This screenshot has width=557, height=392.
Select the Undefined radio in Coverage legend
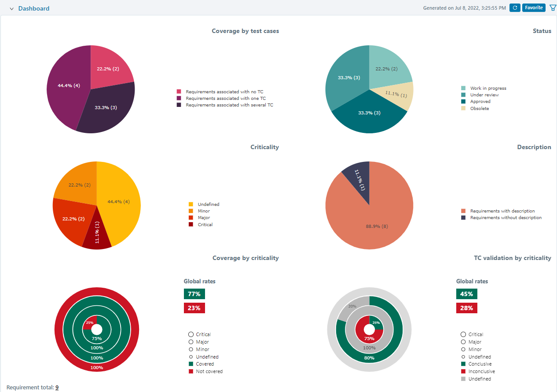click(191, 357)
